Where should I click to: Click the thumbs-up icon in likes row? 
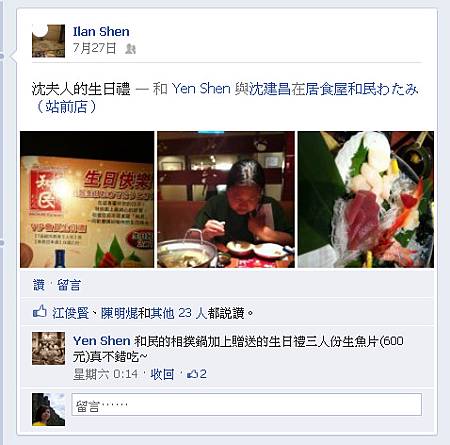40,312
